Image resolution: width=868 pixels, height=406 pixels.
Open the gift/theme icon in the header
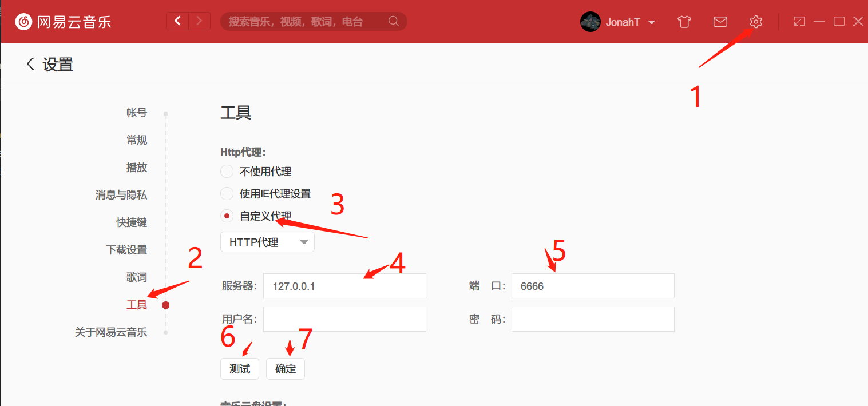(684, 21)
